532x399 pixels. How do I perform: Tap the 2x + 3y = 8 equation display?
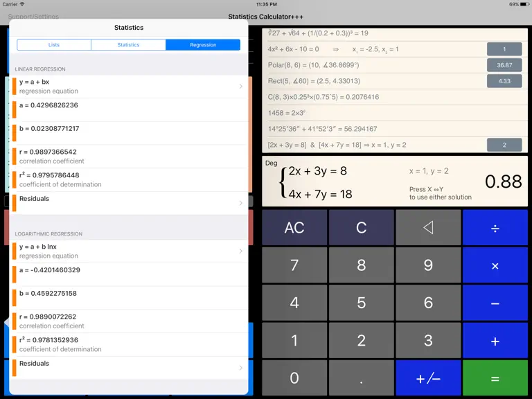click(317, 170)
